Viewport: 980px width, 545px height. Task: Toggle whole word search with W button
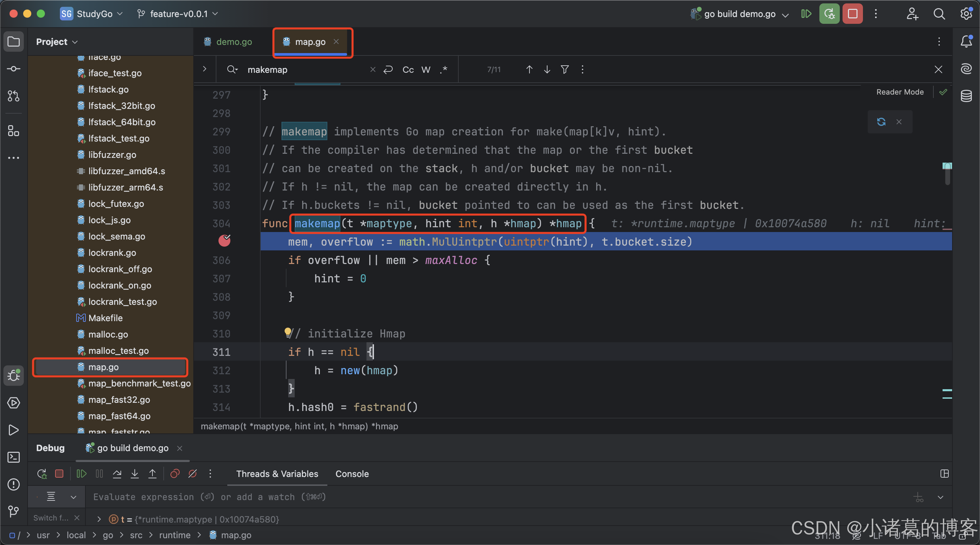(426, 69)
